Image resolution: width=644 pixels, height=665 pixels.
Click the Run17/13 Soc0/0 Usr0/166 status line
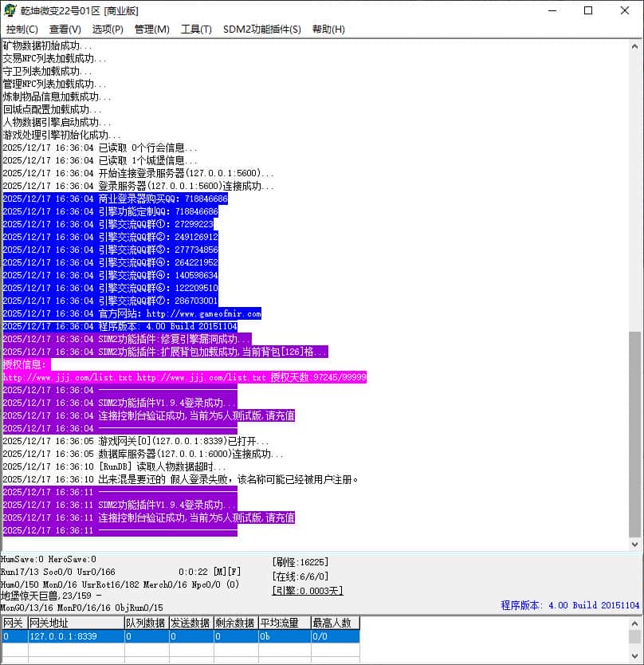click(x=57, y=572)
